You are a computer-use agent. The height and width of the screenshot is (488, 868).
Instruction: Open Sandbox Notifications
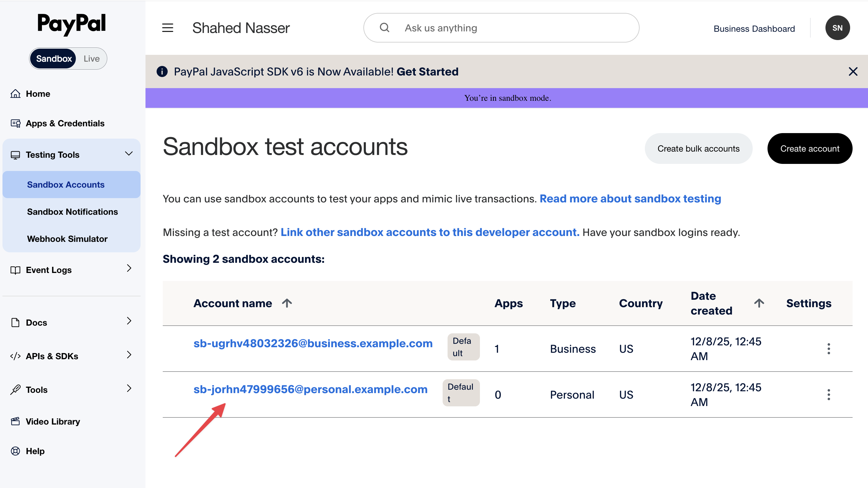72,212
